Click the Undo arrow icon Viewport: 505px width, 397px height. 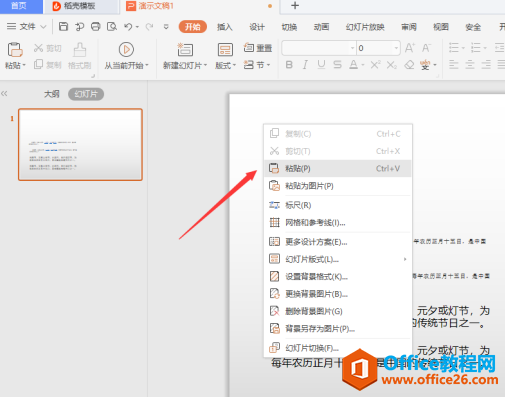click(128, 26)
